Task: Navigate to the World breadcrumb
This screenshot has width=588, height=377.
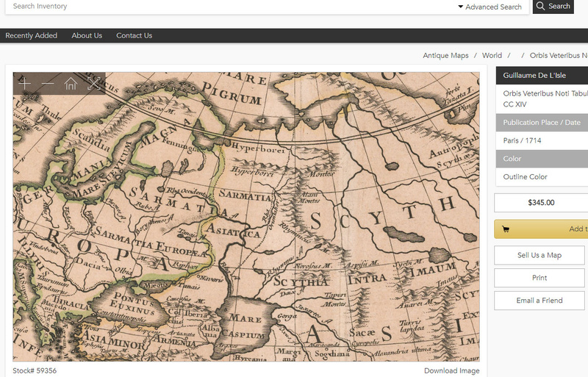Action: click(x=492, y=56)
